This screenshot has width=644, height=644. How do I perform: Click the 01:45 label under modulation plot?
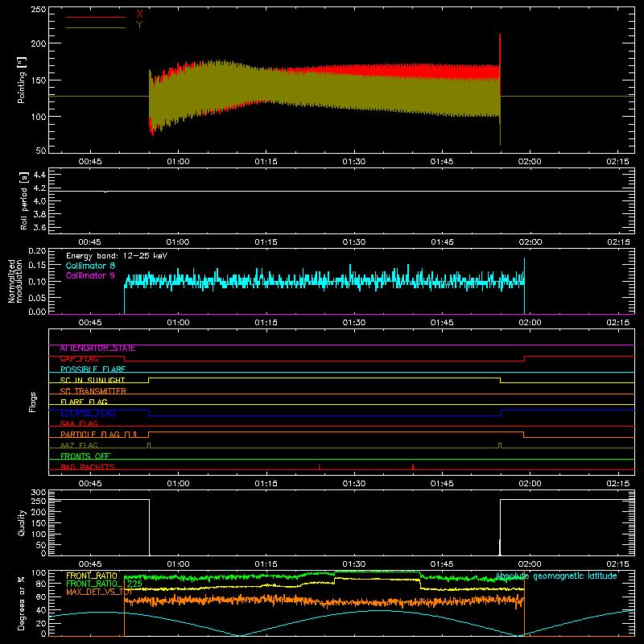[442, 323]
